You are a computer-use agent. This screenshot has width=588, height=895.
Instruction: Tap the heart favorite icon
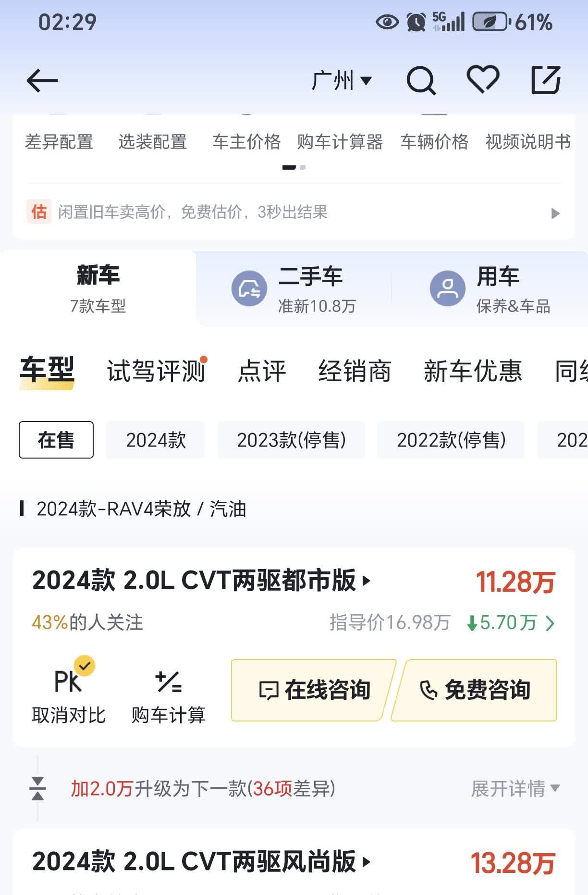point(483,79)
